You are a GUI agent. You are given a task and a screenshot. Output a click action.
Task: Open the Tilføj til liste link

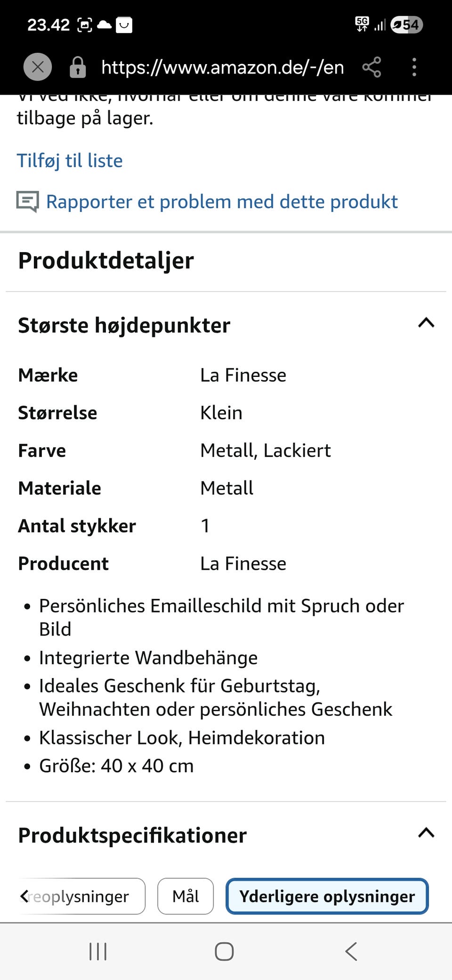point(70,161)
